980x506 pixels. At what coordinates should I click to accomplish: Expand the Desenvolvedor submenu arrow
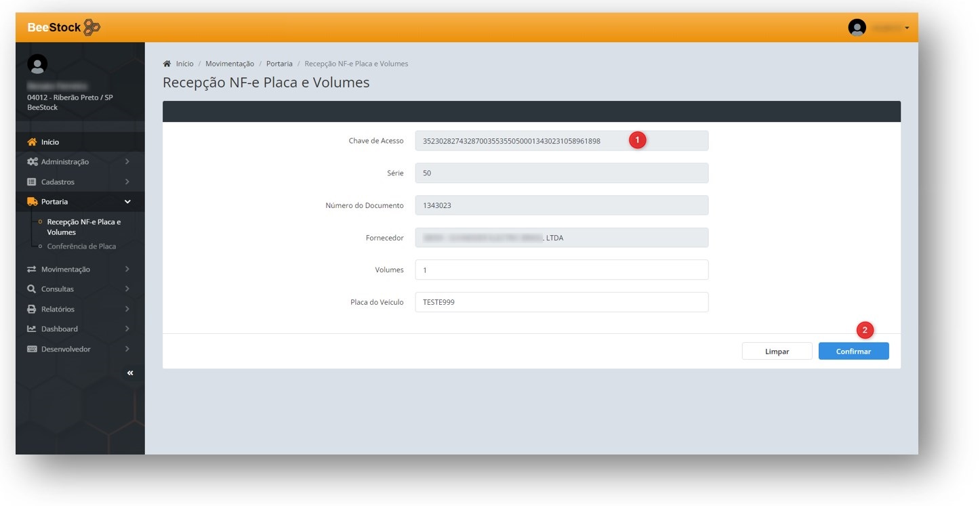click(127, 350)
